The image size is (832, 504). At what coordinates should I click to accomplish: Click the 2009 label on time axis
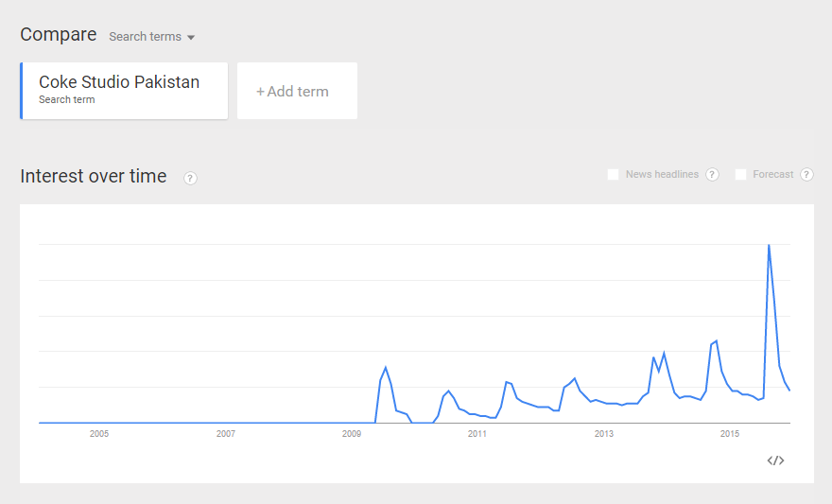click(352, 434)
